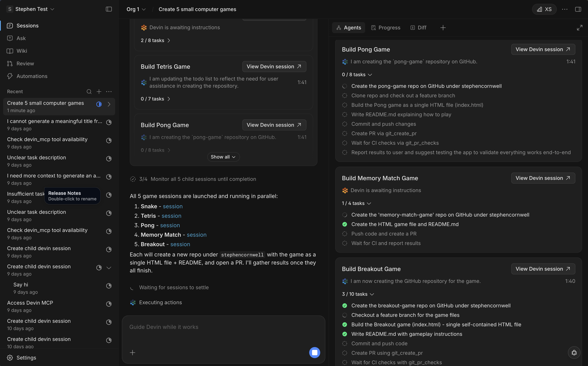Click the stop button in message box

click(314, 352)
